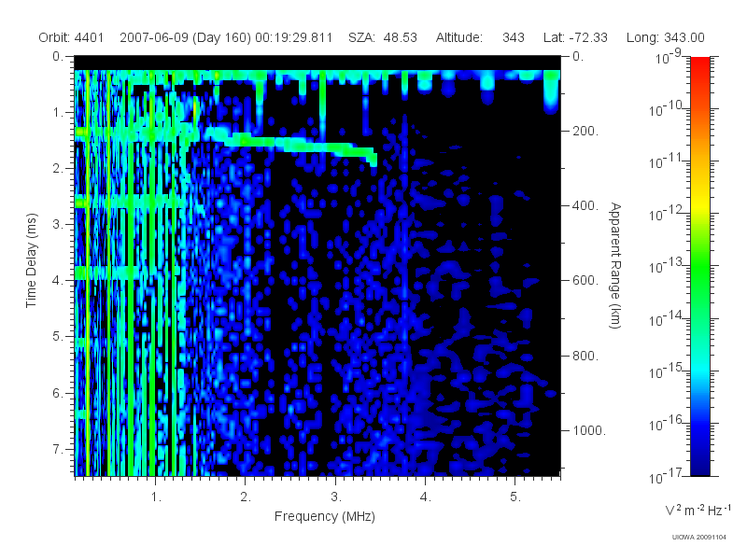This screenshot has width=747, height=560.
Task: Select the date '2007-06-09 (Day 160)' text
Action: pos(185,37)
